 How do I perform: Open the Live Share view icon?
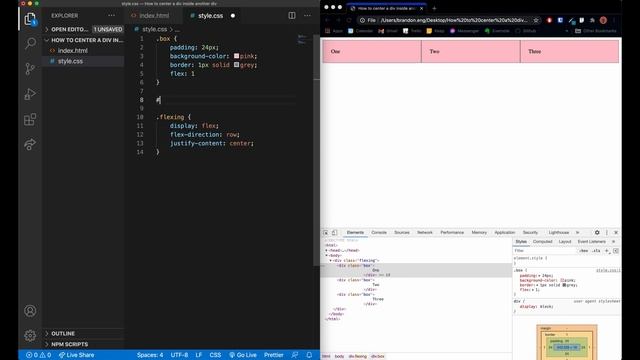[x=30, y=144]
